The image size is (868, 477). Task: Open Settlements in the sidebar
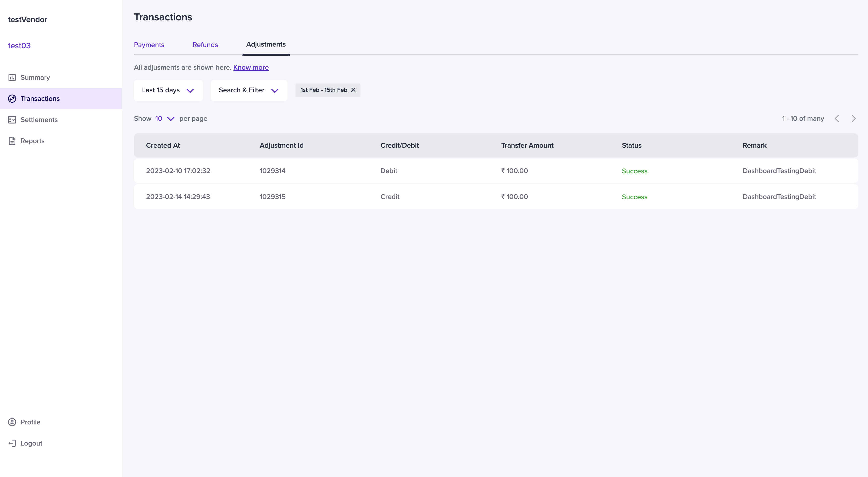pos(39,120)
